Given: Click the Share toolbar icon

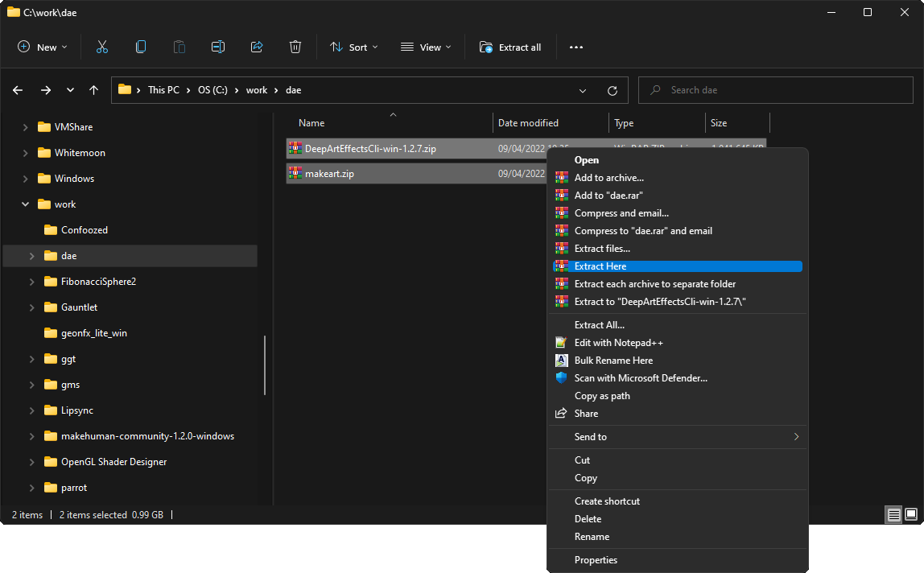Looking at the screenshot, I should (257, 47).
